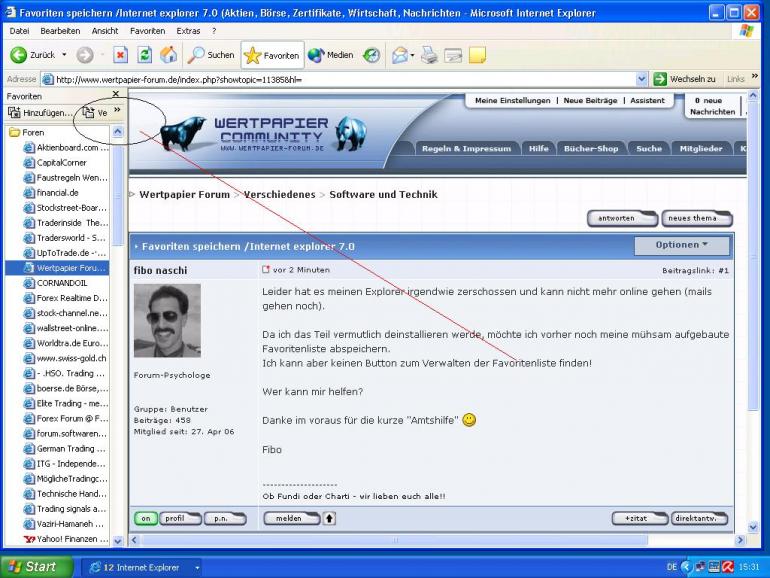Click favorites list scroll up arrow
Screen dimensions: 770x578
click(118, 132)
